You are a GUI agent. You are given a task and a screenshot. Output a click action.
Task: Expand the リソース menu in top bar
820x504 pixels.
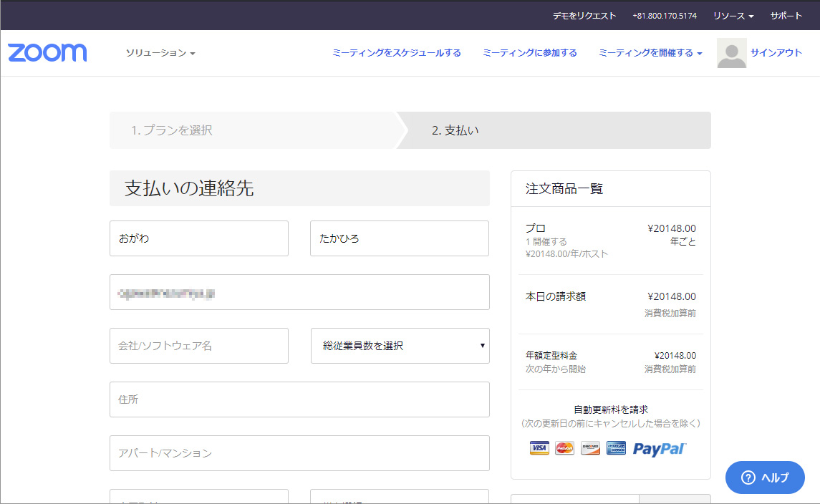(x=733, y=16)
